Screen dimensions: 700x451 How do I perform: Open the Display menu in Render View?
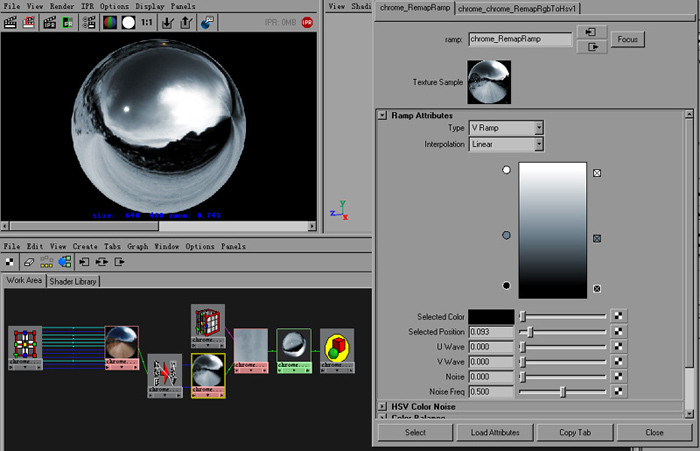(150, 6)
